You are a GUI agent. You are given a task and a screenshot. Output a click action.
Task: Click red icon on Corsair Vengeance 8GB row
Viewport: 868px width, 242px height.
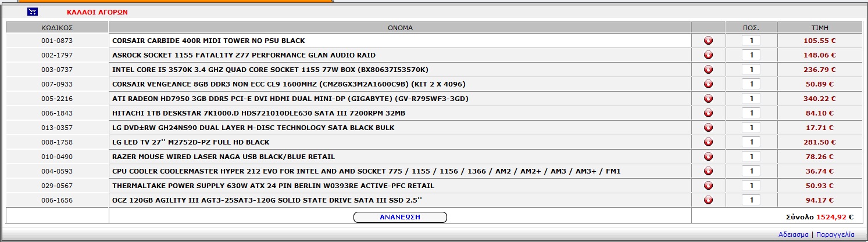pyautogui.click(x=708, y=84)
